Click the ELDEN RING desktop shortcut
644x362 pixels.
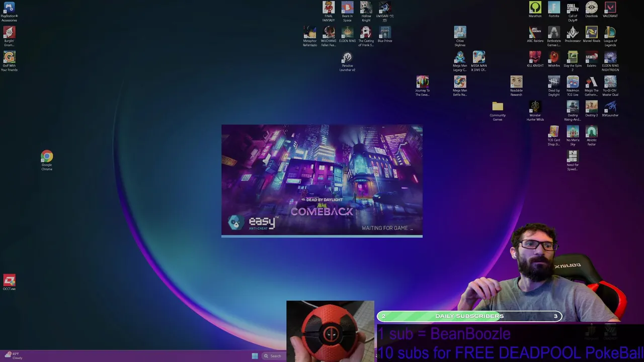tap(347, 35)
